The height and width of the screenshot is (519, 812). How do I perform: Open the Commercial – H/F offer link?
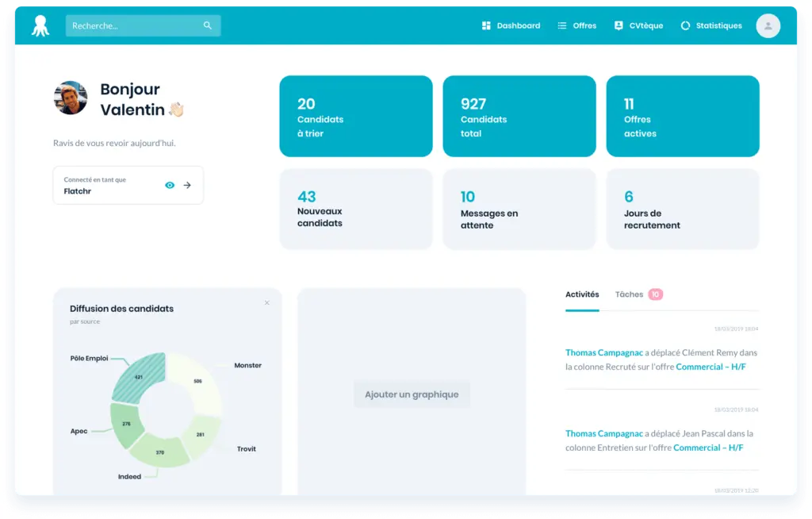[x=710, y=367]
